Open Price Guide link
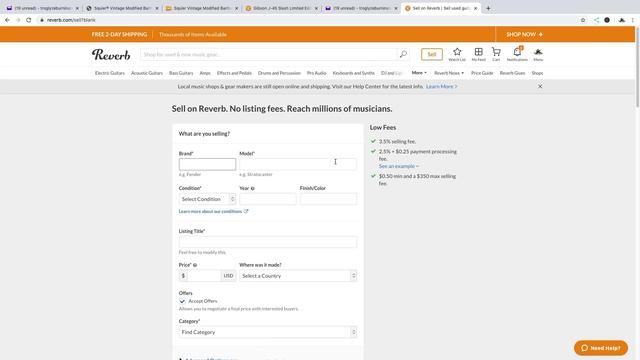The width and height of the screenshot is (640, 360). tap(482, 73)
